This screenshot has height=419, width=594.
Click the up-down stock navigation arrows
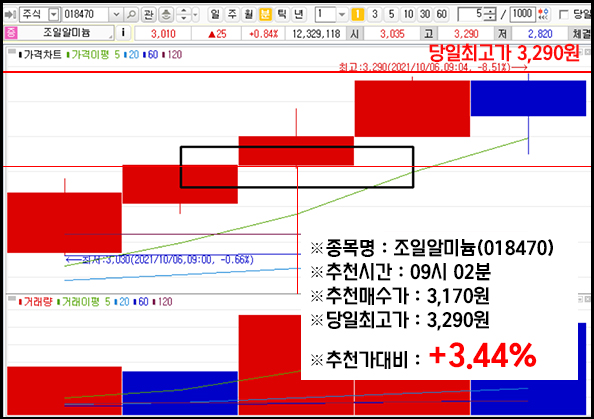click(x=184, y=15)
